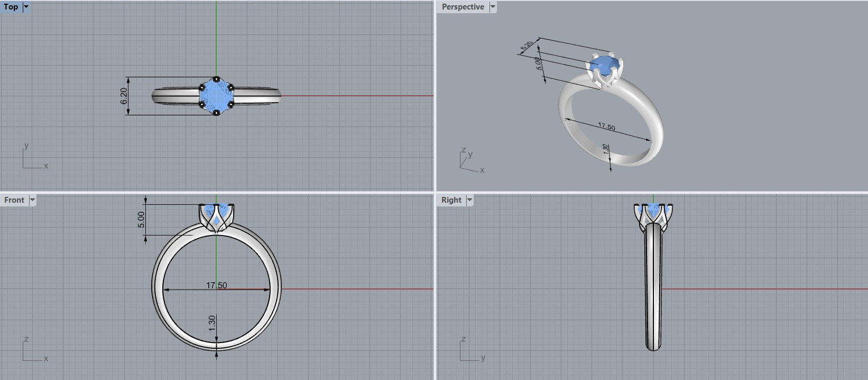The width and height of the screenshot is (868, 380).
Task: Select the 5.00 dimension in Perspective view
Action: 538,64
